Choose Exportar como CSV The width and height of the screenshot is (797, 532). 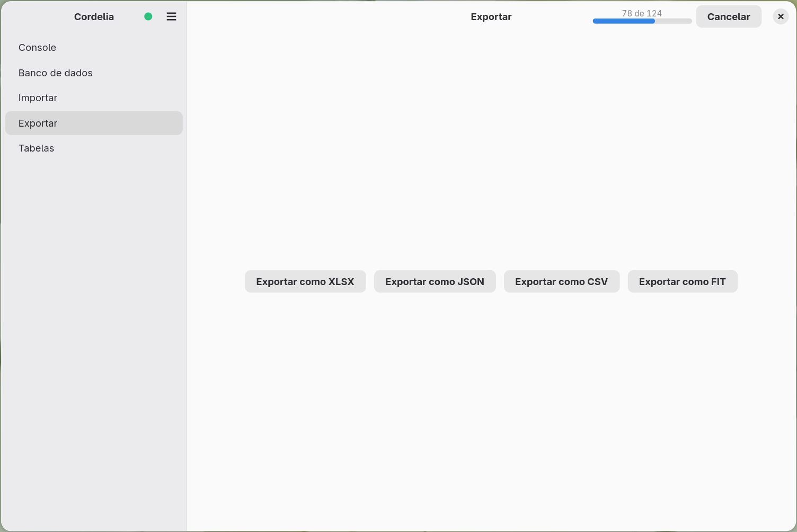pyautogui.click(x=562, y=281)
